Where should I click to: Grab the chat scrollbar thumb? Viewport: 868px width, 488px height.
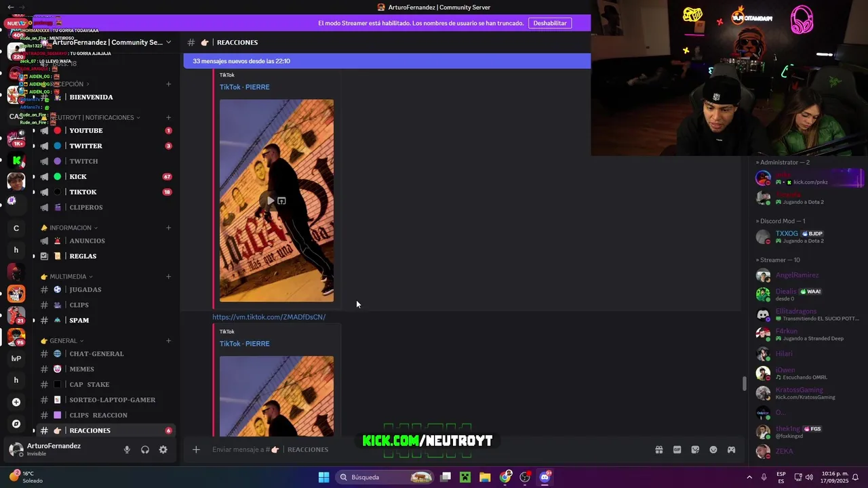[745, 384]
